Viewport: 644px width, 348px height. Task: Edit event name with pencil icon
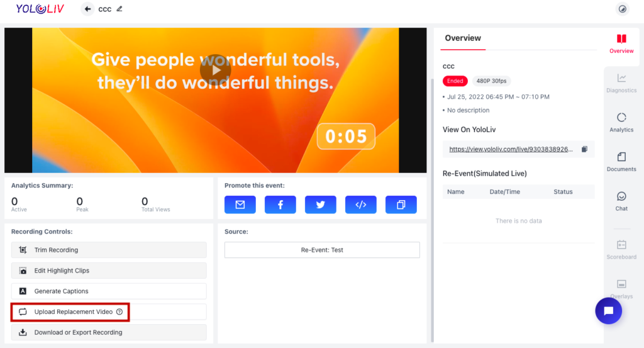[119, 9]
